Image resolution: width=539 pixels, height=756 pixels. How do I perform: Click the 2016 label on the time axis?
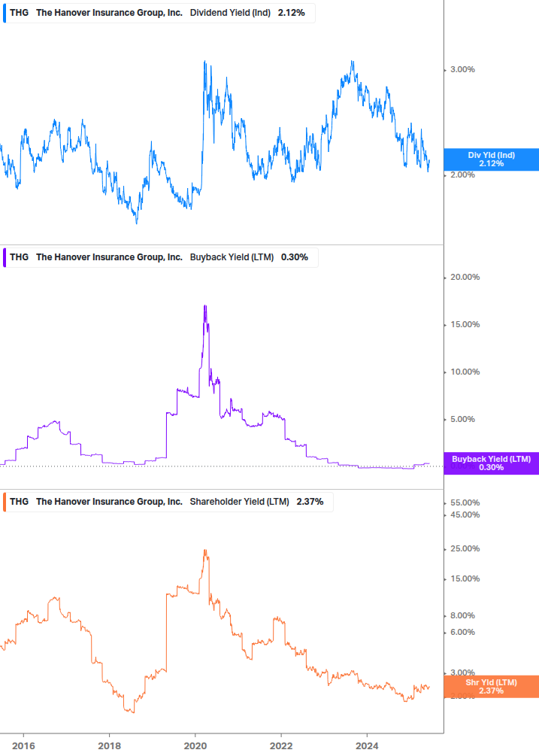23,746
